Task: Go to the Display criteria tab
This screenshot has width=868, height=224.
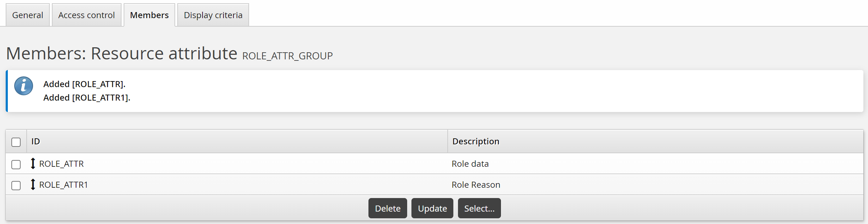Action: point(213,15)
